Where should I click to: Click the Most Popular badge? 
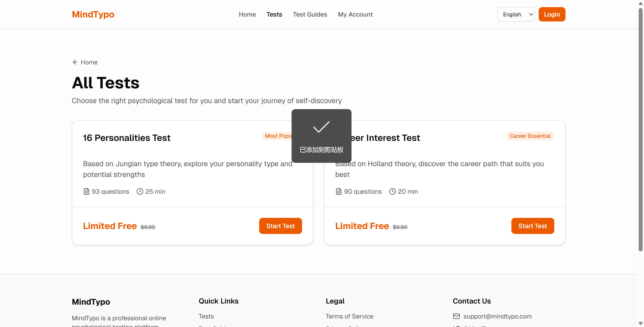click(277, 136)
